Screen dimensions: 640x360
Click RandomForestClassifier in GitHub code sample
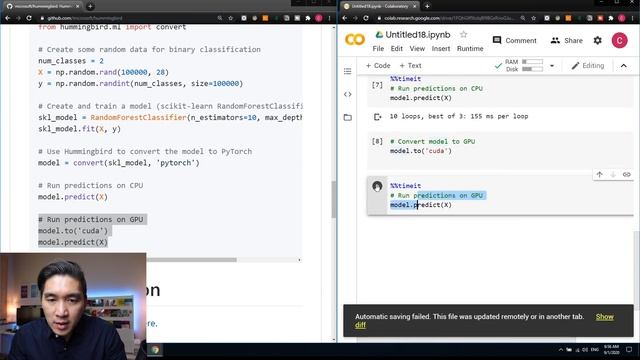pos(138,118)
